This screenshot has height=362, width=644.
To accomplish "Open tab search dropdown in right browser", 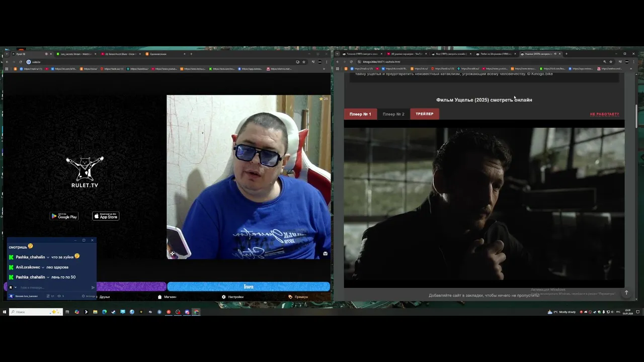I will coord(338,54).
